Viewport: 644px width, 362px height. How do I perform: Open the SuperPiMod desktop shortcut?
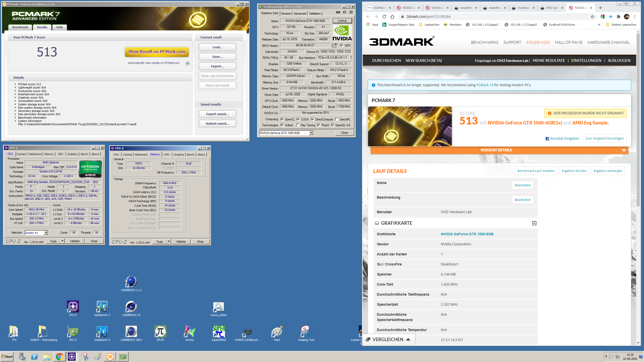coord(219,333)
